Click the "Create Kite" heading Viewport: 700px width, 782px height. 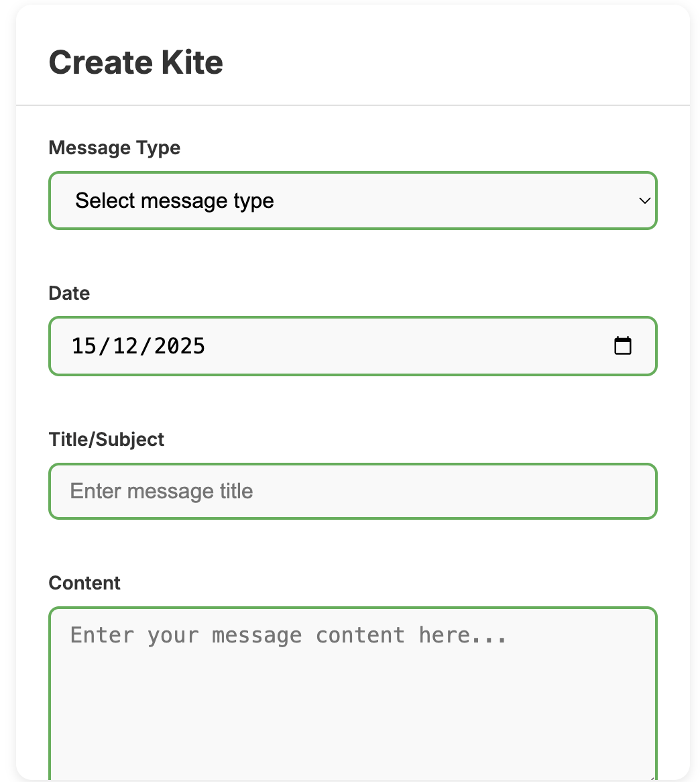tap(136, 62)
